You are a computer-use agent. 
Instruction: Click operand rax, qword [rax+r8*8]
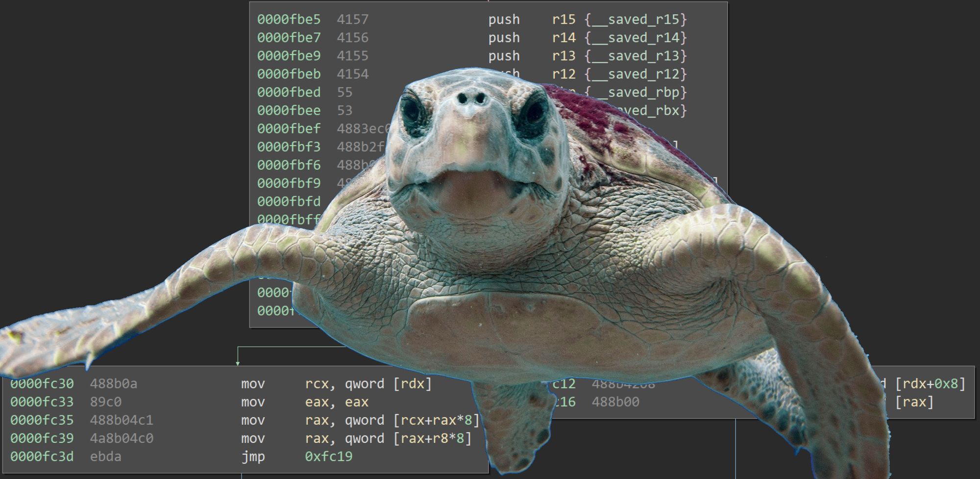click(x=388, y=438)
